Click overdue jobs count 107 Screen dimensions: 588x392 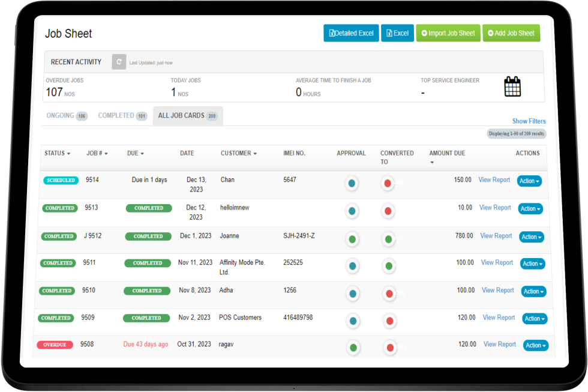(x=55, y=92)
